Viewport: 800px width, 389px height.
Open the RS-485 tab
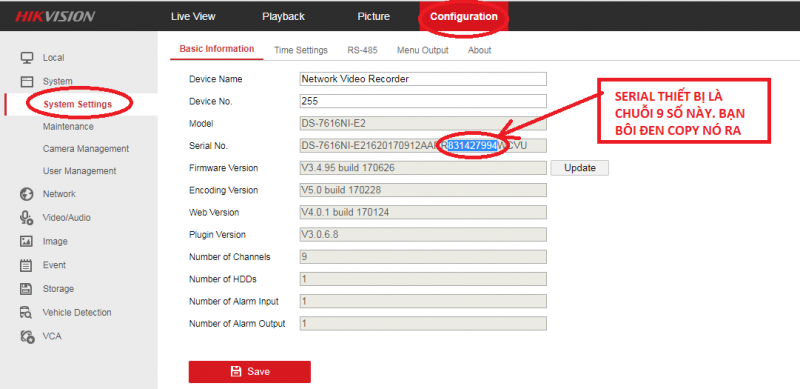tap(362, 50)
